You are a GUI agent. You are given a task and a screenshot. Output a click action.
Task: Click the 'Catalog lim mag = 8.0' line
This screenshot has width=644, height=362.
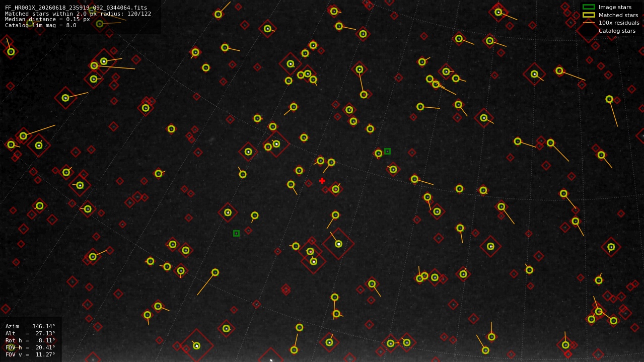[41, 25]
